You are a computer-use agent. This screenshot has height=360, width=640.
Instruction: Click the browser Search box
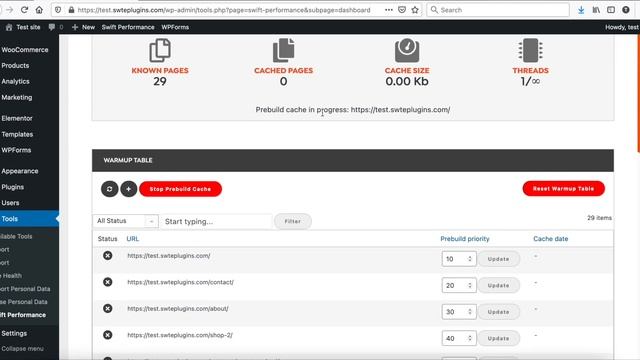coord(498,10)
